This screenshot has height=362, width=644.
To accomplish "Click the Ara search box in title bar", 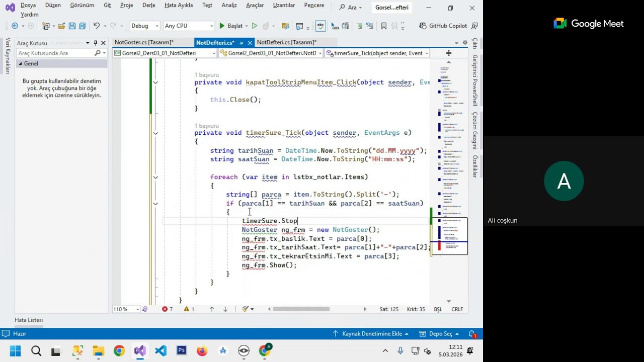I will [351, 8].
